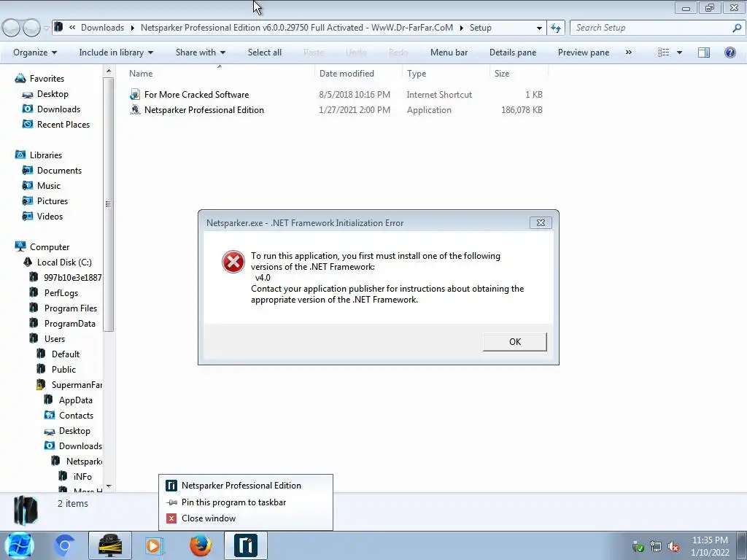747x560 pixels.
Task: Open Program Files folder in tree
Action: click(71, 308)
